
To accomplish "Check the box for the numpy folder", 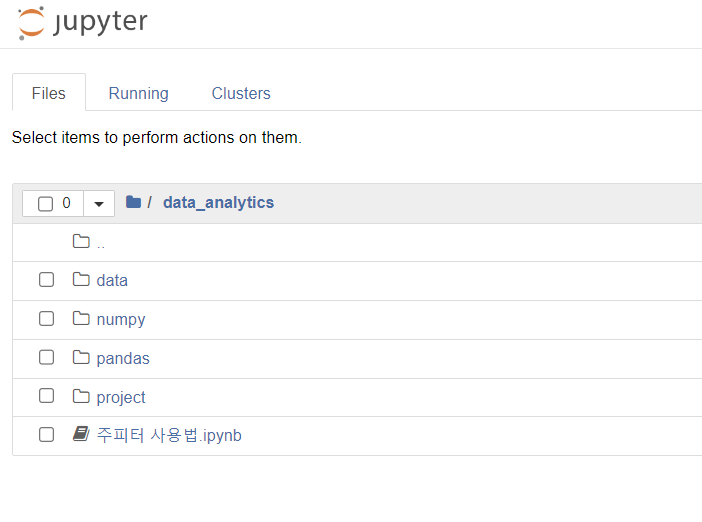I will pos(47,319).
